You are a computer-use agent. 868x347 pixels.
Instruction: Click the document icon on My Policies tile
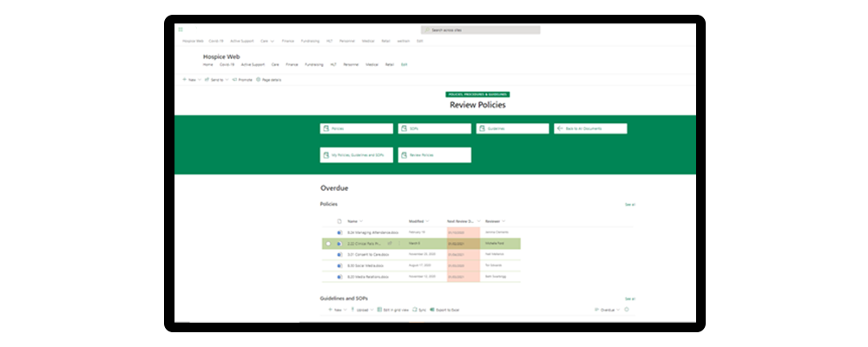point(326,155)
